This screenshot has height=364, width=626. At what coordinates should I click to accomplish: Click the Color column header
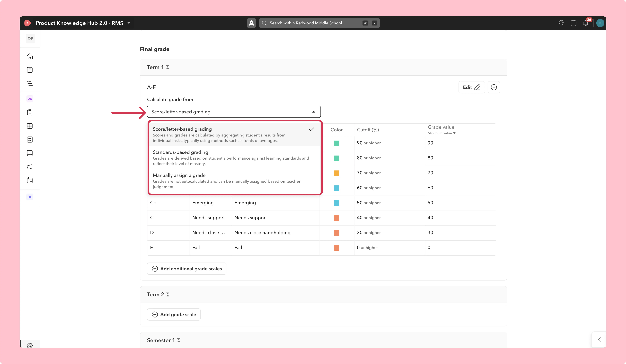pyautogui.click(x=337, y=130)
